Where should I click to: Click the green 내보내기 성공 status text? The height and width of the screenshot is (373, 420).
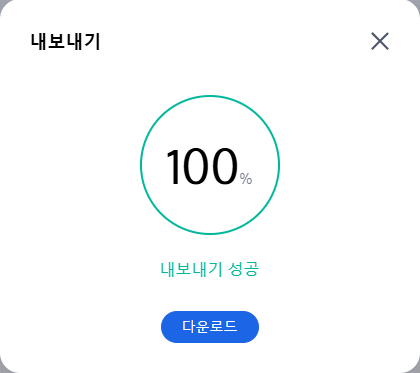coord(210,269)
